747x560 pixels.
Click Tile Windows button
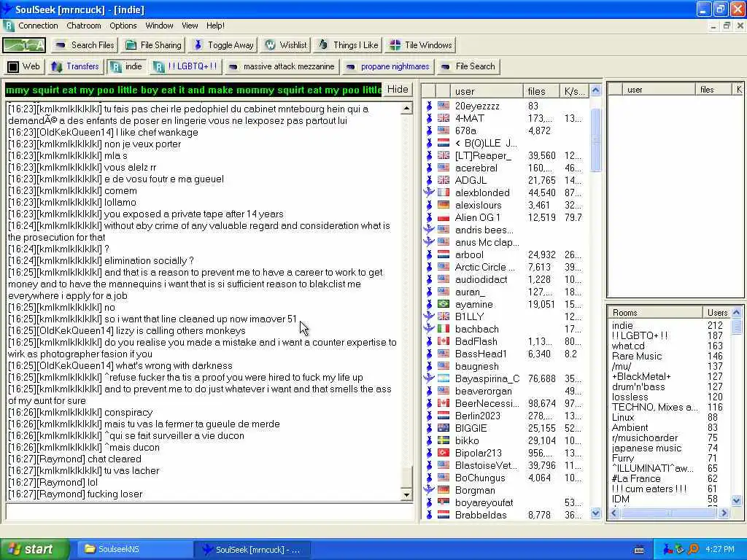pyautogui.click(x=421, y=45)
